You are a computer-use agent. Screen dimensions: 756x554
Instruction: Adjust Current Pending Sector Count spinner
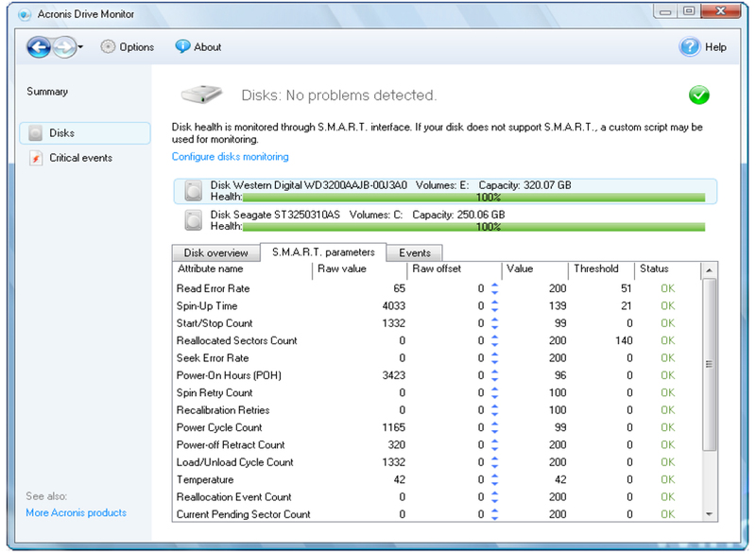(494, 514)
